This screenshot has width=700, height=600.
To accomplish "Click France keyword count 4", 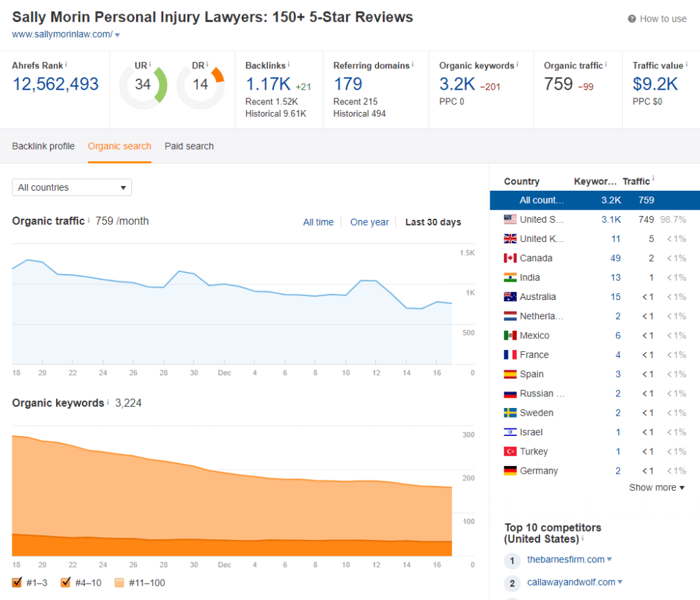I will tap(618, 355).
